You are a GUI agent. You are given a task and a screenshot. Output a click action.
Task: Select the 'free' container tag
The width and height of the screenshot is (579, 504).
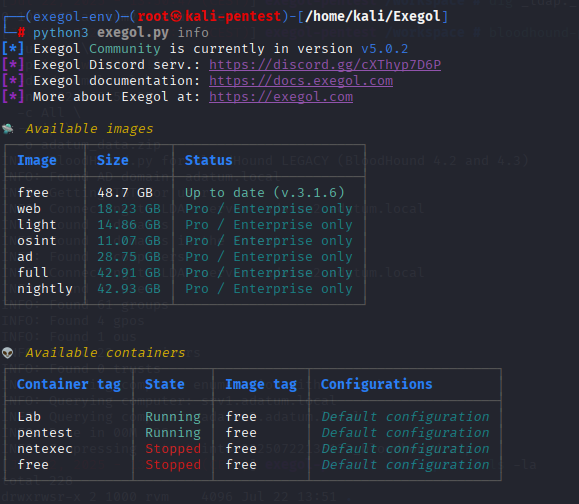33,464
